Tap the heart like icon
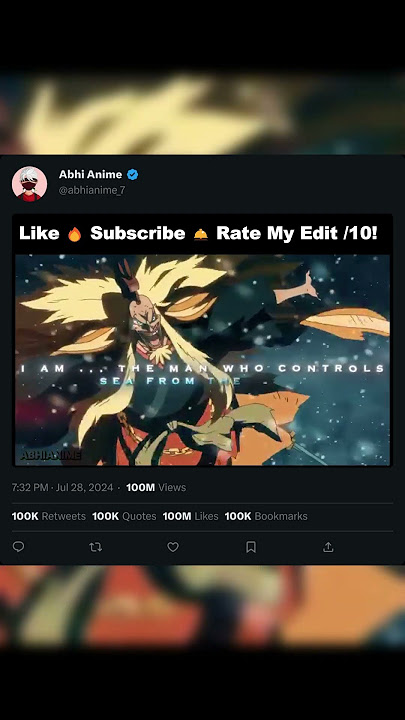Viewport: 405px width, 720px height. [173, 547]
